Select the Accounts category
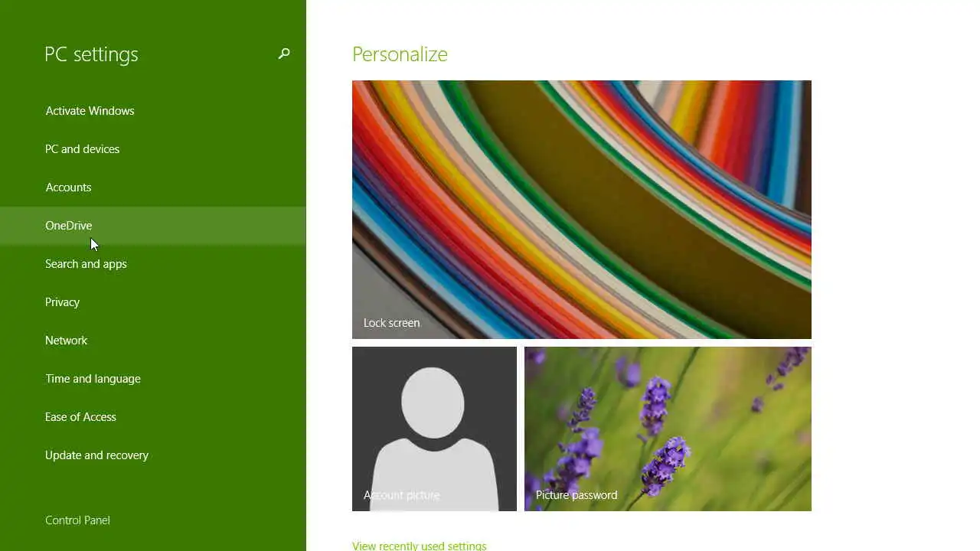980x551 pixels. coord(153,187)
